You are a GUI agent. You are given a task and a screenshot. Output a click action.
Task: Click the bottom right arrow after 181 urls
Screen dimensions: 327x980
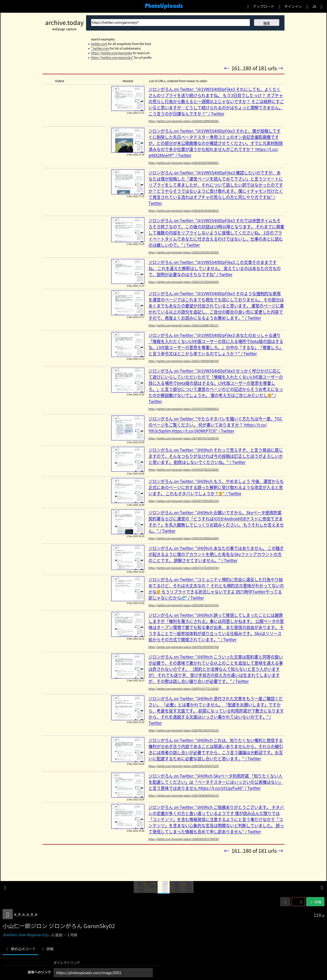(x=281, y=851)
